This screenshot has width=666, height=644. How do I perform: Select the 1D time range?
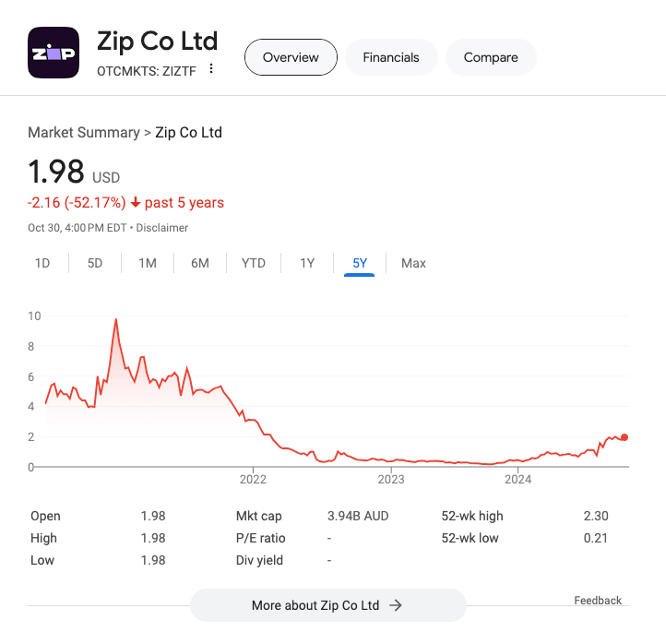tap(42, 263)
